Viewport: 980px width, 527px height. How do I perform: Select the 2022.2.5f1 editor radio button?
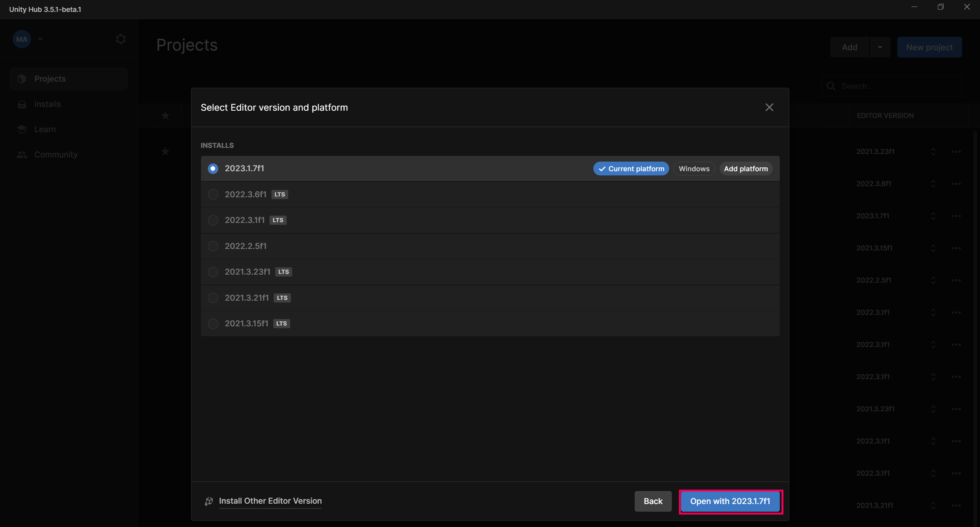(x=213, y=246)
